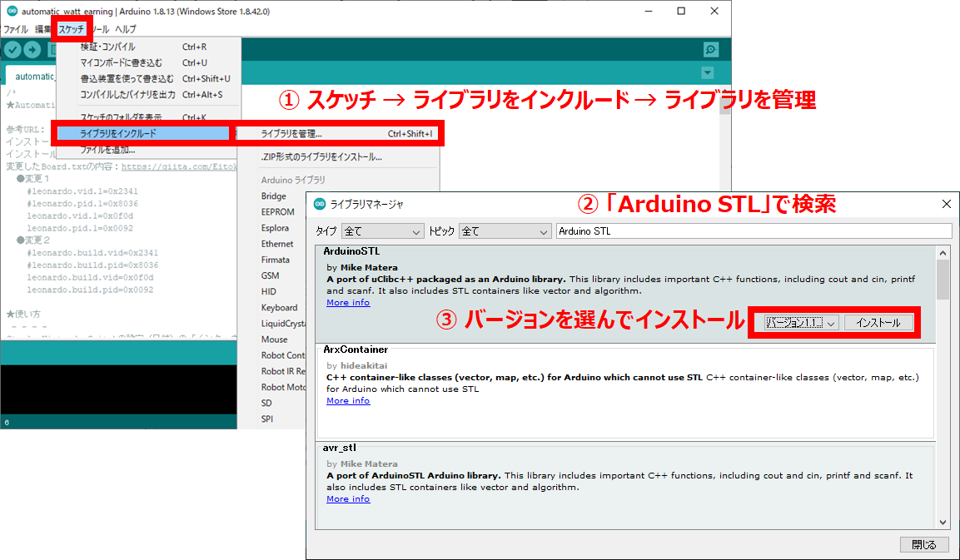
Task: Maximize the Arduino IDE window
Action: pyautogui.click(x=681, y=11)
